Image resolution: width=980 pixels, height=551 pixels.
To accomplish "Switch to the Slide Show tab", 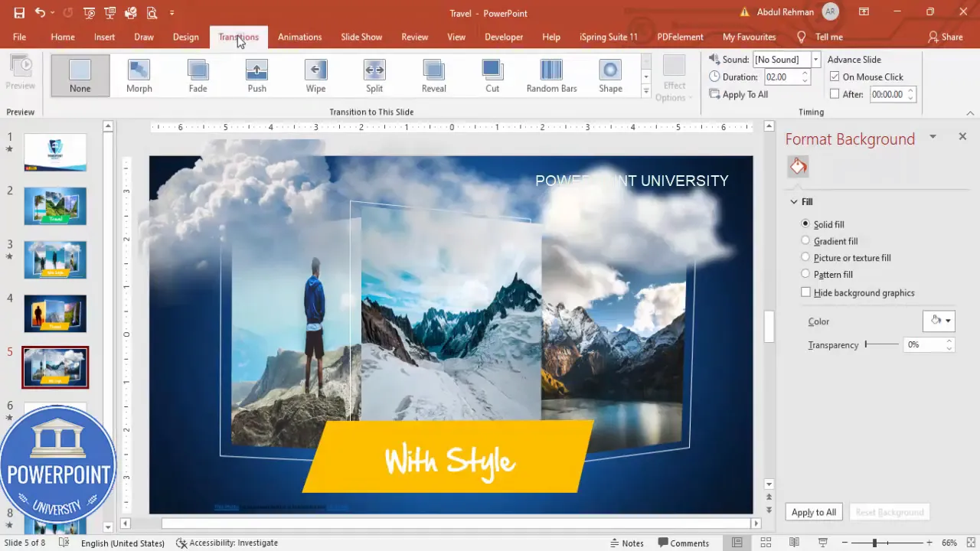I will [x=361, y=37].
